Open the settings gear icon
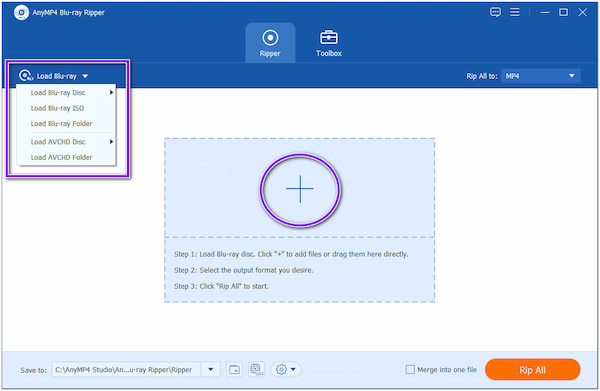 (286, 370)
